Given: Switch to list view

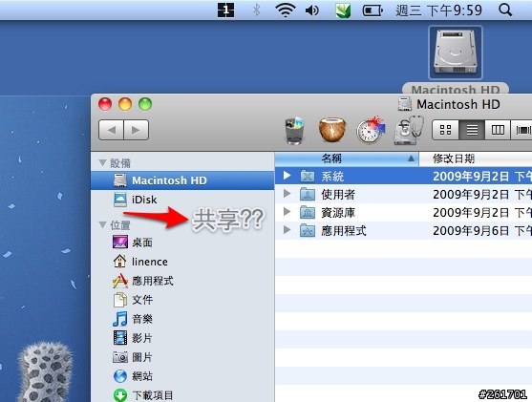Looking at the screenshot, I should (472, 130).
